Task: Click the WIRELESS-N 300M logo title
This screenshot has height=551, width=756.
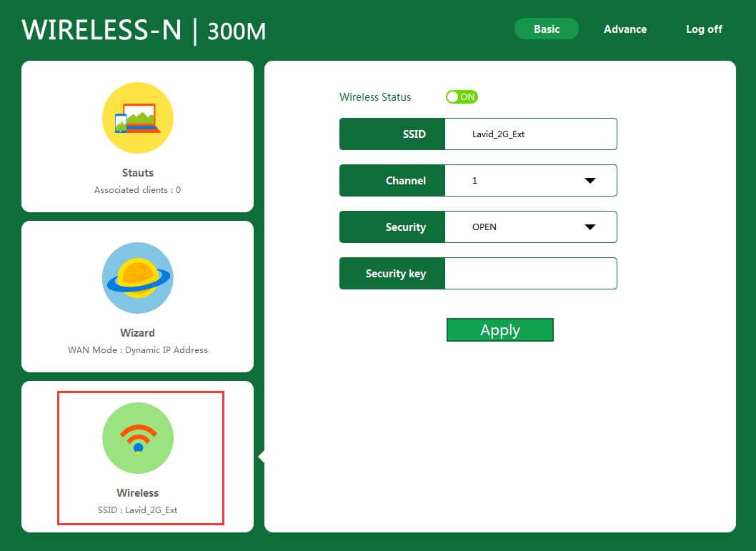Action: tap(144, 30)
